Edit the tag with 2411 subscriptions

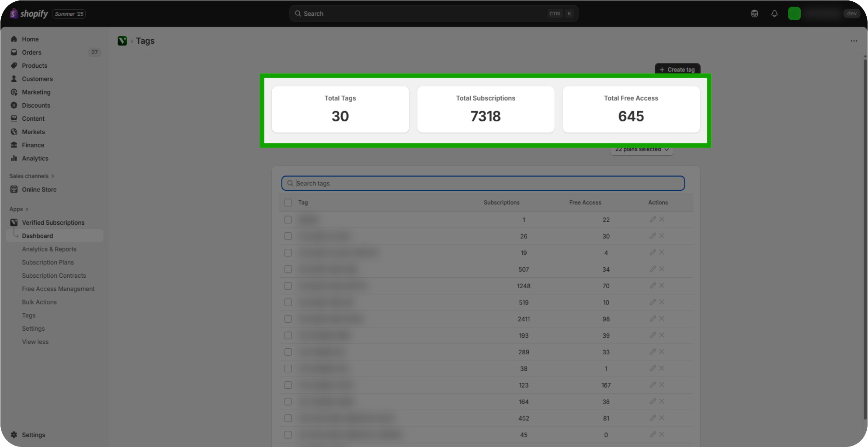[x=653, y=319]
